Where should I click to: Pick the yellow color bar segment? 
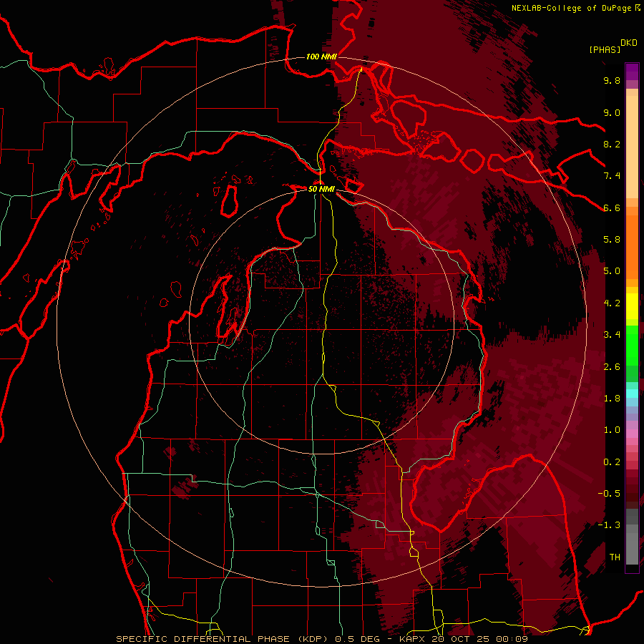[x=632, y=306]
